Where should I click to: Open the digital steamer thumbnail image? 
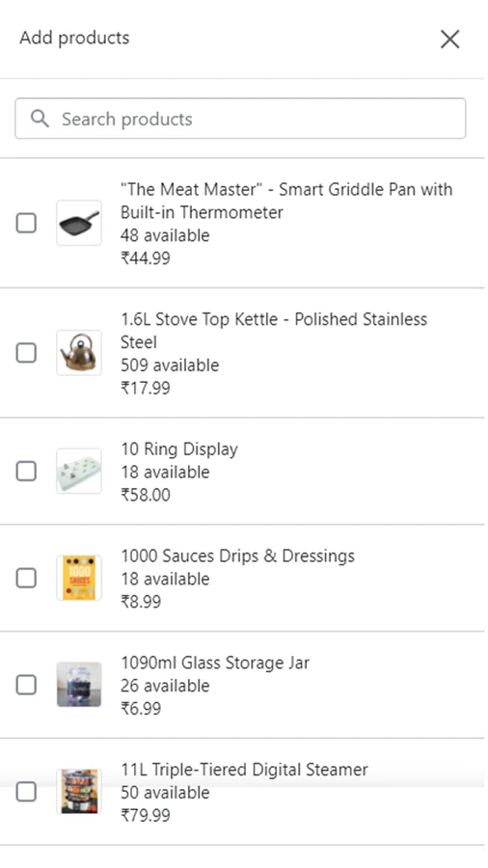point(79,792)
